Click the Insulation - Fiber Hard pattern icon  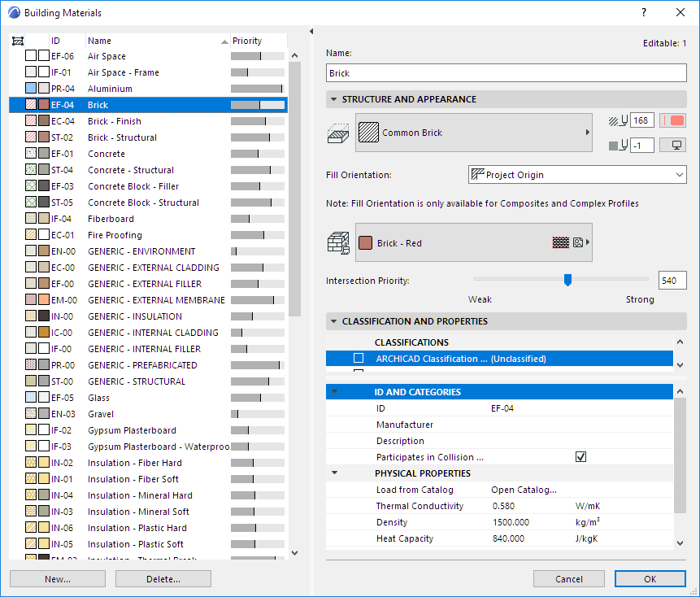coord(31,462)
